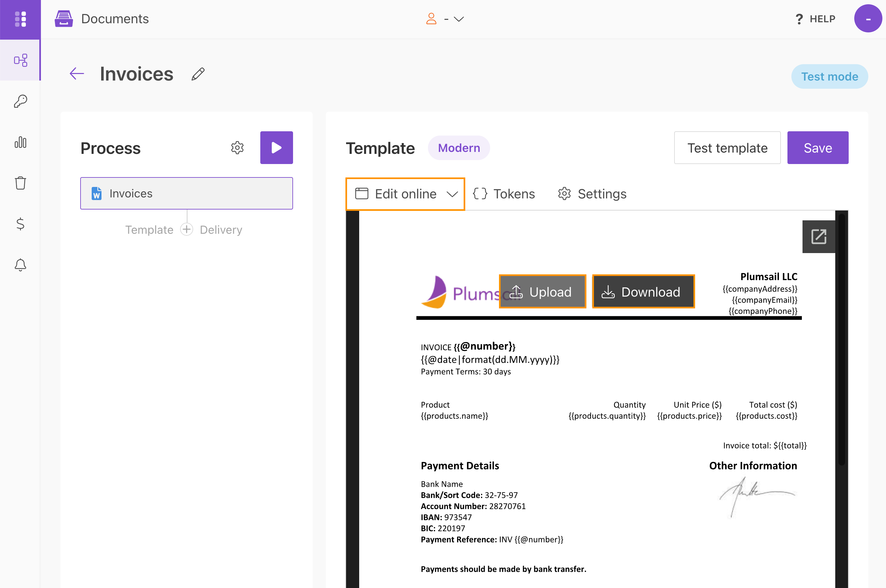Screen dimensions: 886x588
Task: Open the billing dollar sign icon
Action: click(20, 224)
